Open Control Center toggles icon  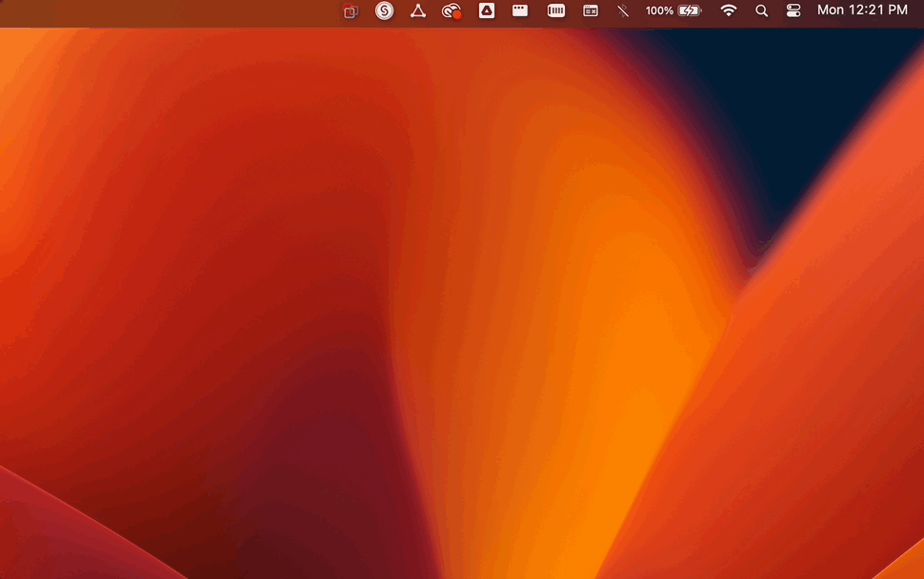coord(793,10)
